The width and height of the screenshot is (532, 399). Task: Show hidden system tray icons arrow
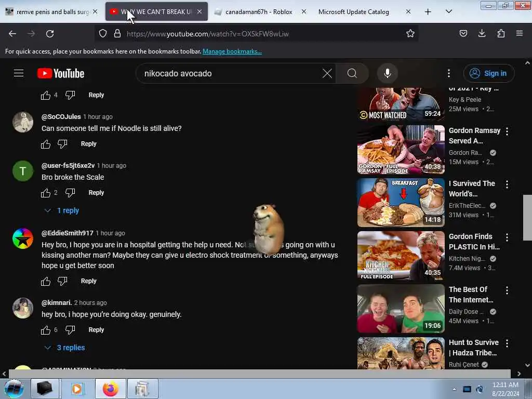454,389
